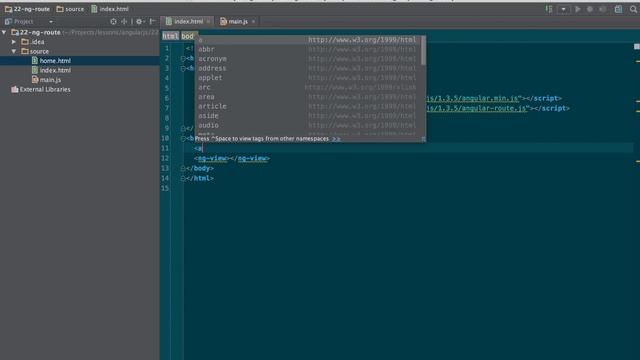Viewport: 640px width, 360px height.
Task: Select External Libraries in the project tree
Action: 80,89
